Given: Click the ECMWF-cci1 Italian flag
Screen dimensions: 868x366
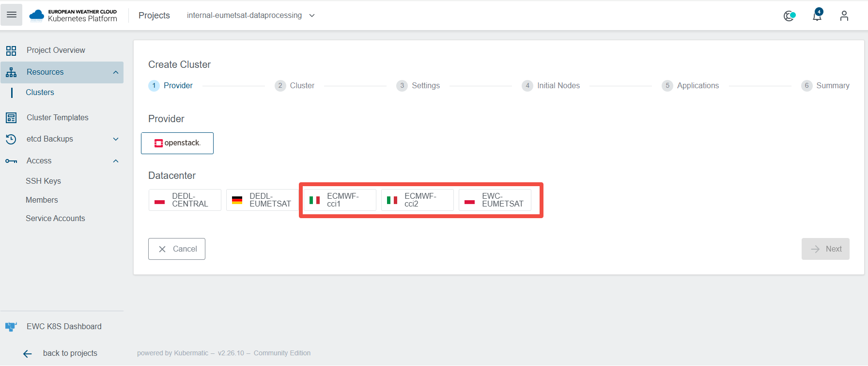Looking at the screenshot, I should pos(314,200).
